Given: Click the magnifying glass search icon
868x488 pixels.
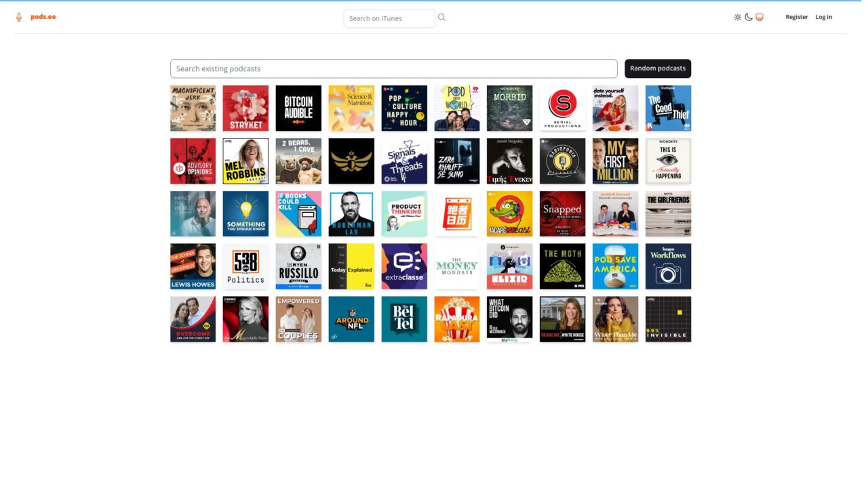Looking at the screenshot, I should tap(441, 17).
